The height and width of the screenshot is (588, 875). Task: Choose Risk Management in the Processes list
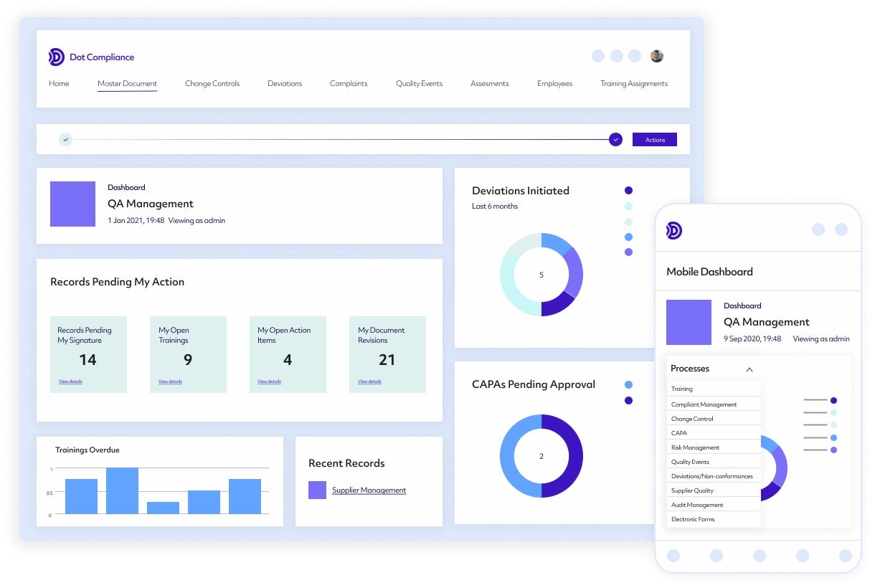693,447
